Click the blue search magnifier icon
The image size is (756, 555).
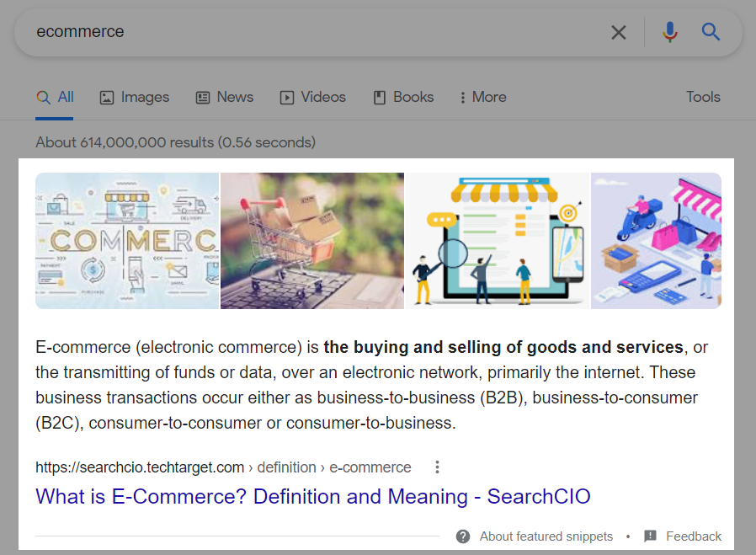coord(711,32)
